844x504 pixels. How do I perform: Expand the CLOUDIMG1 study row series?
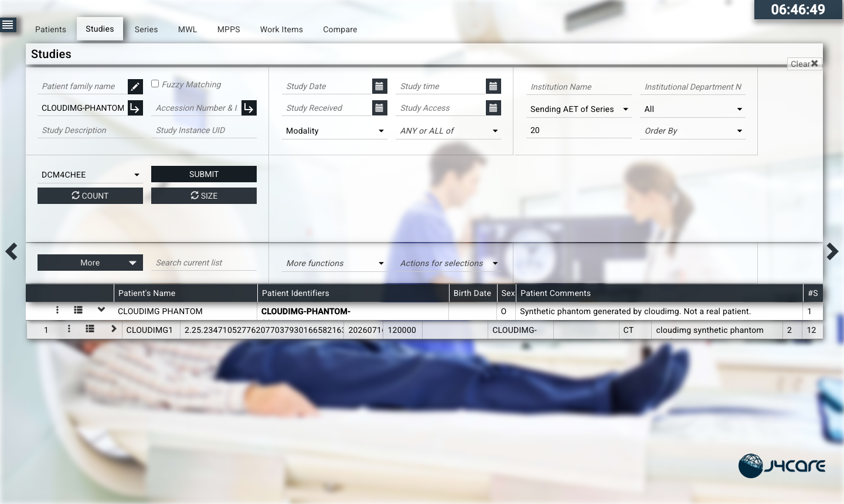[114, 329]
